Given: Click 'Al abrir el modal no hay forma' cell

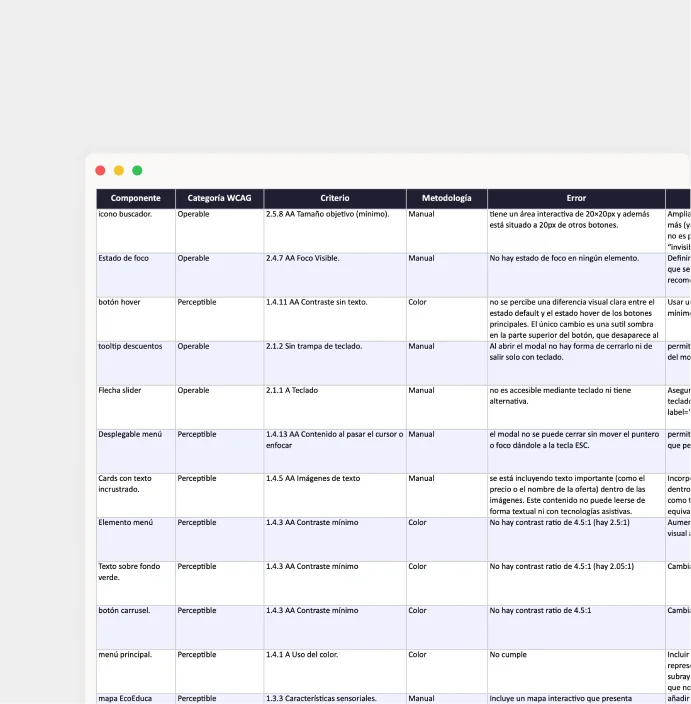Looking at the screenshot, I should tap(576, 363).
